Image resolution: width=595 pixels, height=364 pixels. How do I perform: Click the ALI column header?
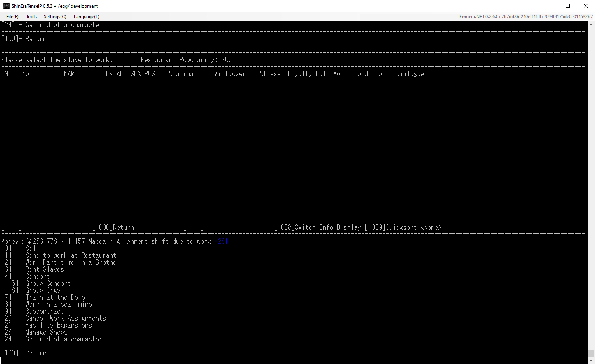[x=122, y=74]
